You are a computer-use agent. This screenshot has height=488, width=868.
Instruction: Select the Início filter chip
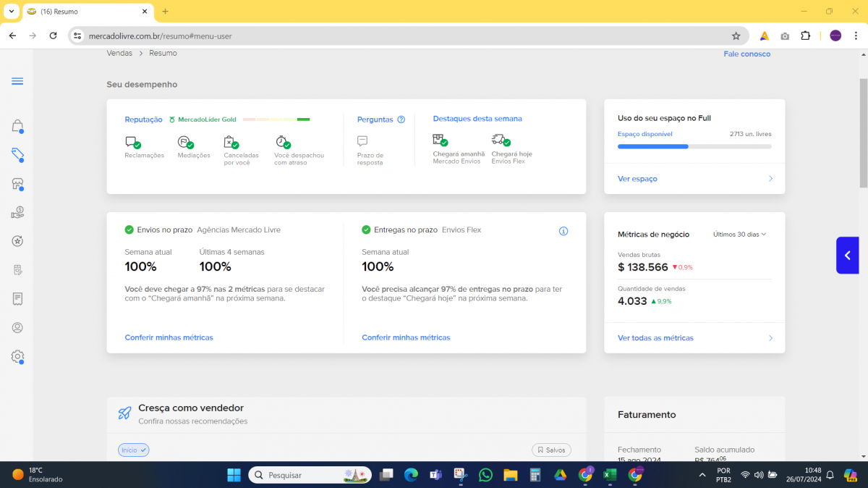pyautogui.click(x=133, y=450)
